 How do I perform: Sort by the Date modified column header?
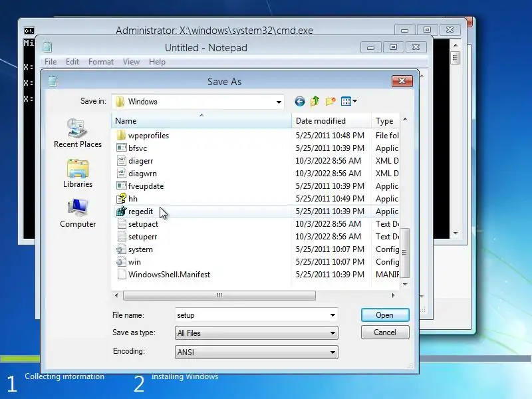(x=331, y=121)
